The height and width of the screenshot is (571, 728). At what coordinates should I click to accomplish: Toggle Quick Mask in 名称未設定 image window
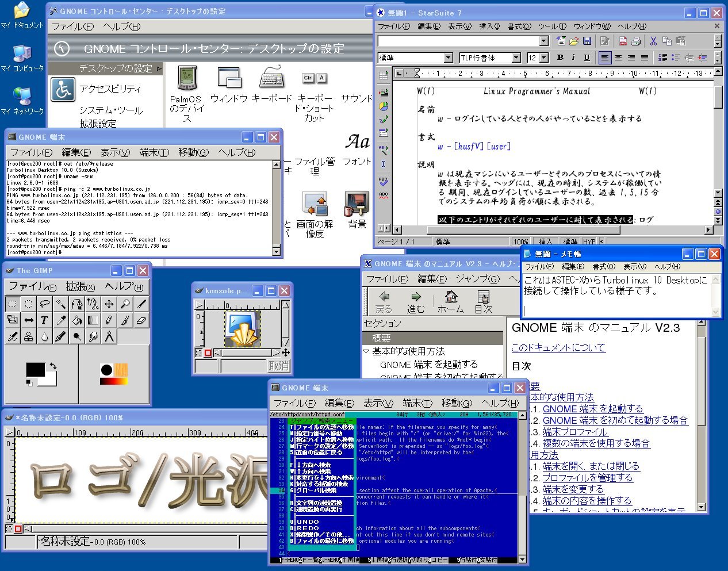(x=18, y=528)
